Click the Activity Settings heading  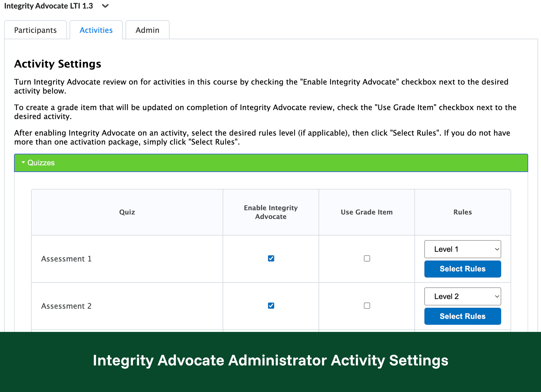[58, 64]
